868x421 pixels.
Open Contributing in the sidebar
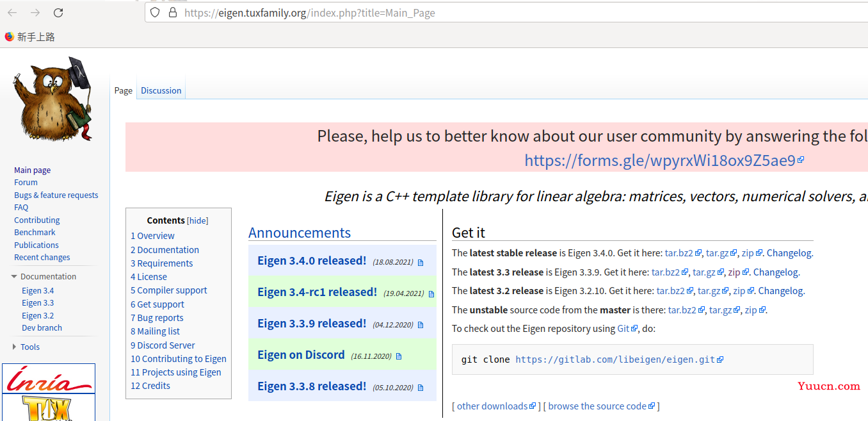[37, 220]
